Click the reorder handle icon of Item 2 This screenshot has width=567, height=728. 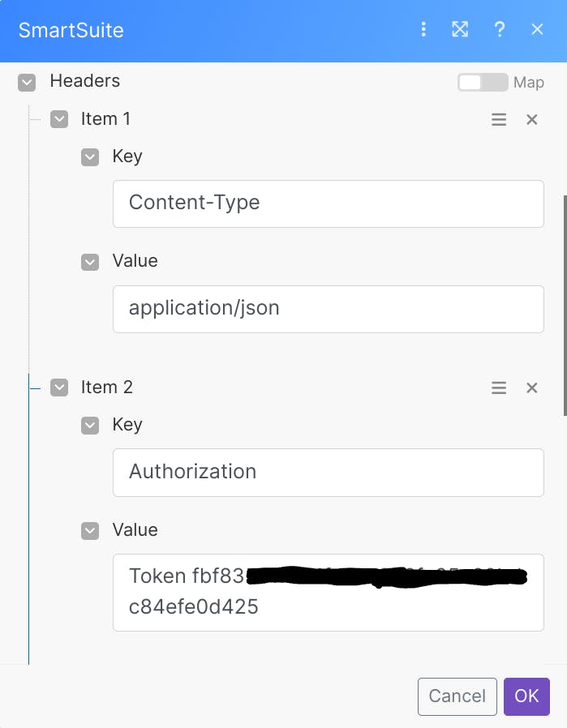pyautogui.click(x=499, y=388)
